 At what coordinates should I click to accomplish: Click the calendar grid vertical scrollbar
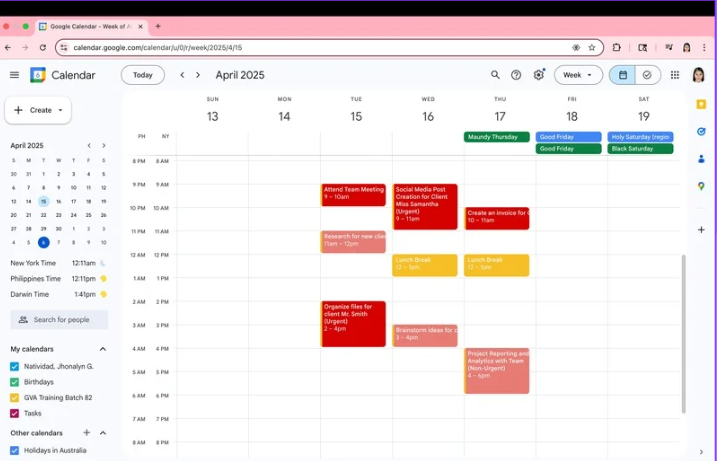[684, 334]
